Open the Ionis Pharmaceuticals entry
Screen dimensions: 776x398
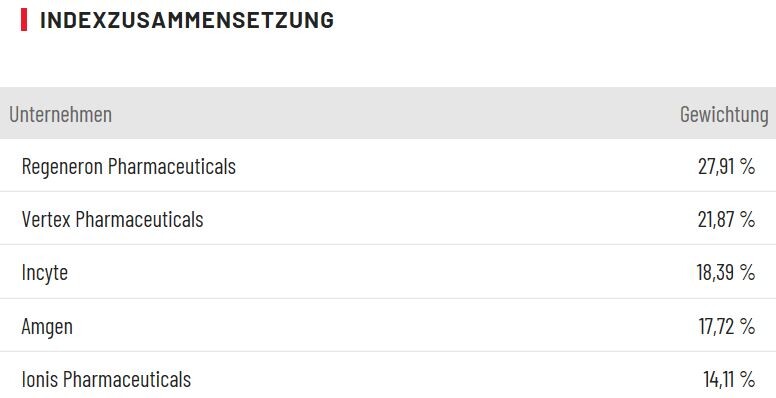point(106,379)
